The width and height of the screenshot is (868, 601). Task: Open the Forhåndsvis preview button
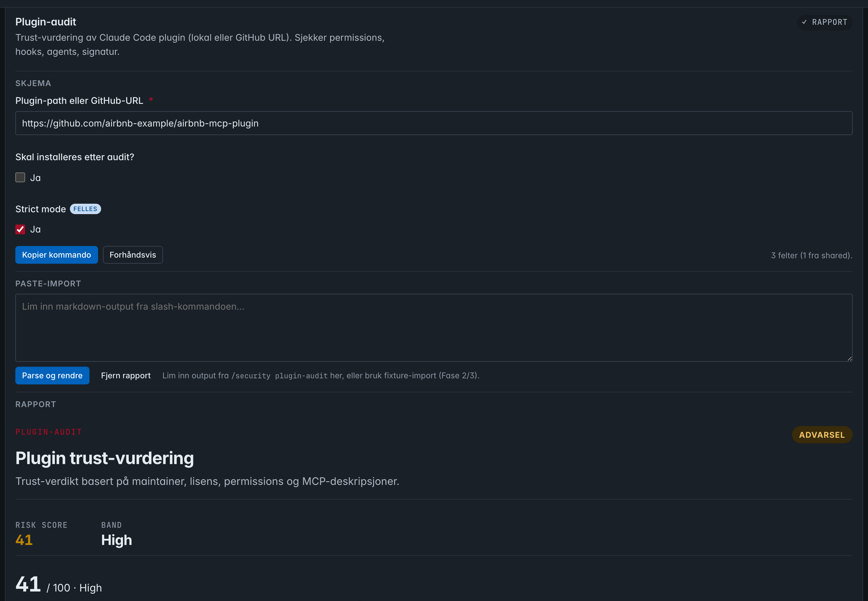pos(133,255)
